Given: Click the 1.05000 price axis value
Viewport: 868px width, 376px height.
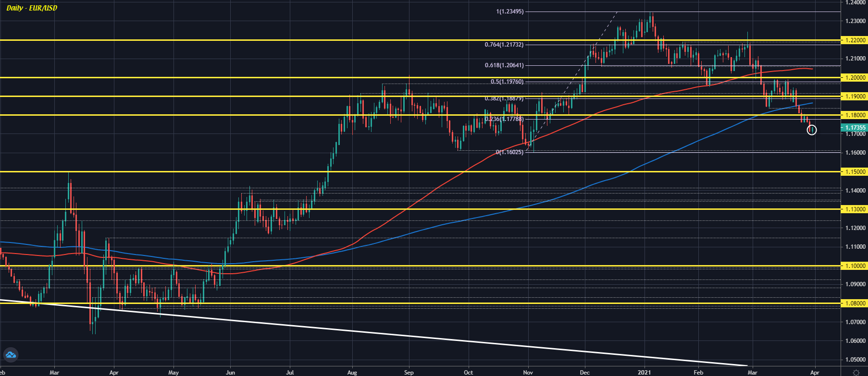Looking at the screenshot, I should point(855,360).
